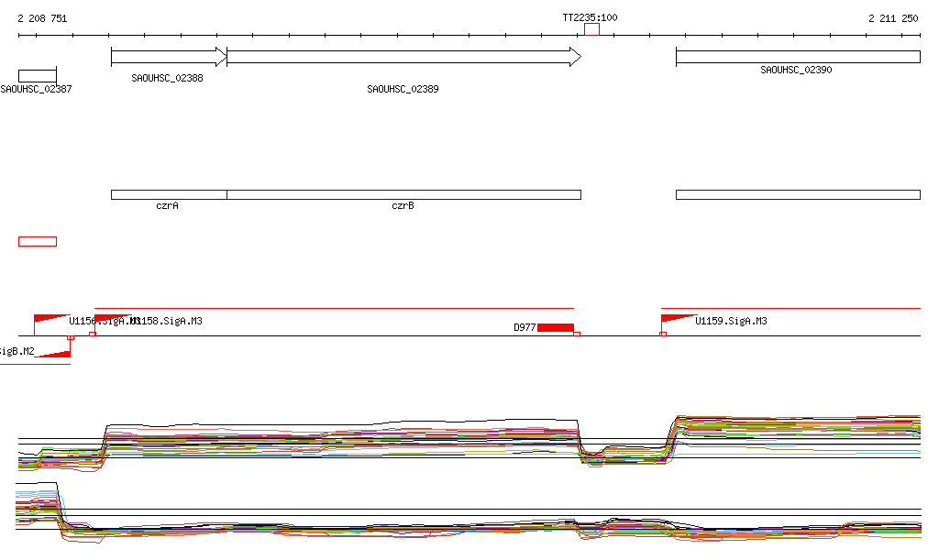Click the TT2235:100 terminator label

(590, 18)
